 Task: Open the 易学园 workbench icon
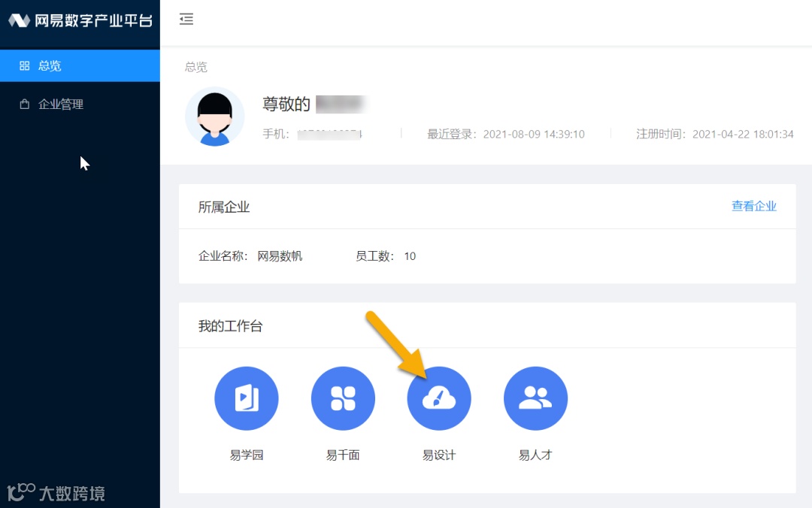(247, 398)
